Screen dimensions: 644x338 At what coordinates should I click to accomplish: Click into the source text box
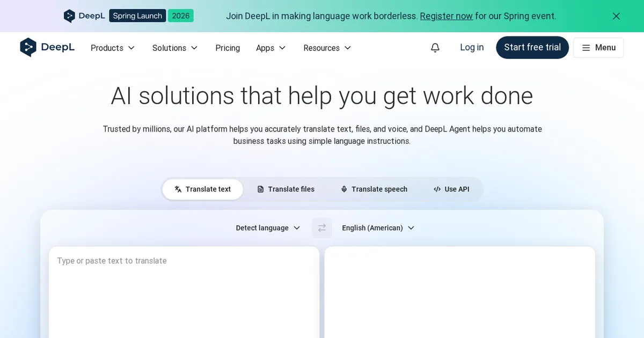coord(184,292)
